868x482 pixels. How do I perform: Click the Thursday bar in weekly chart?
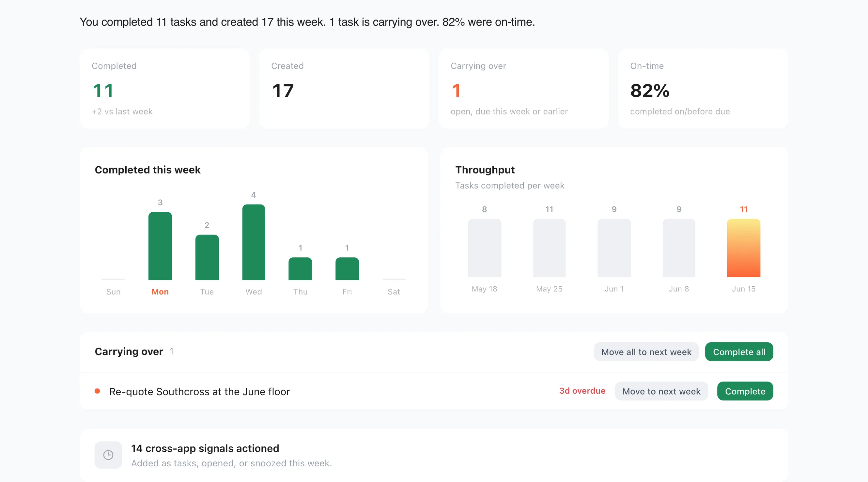click(x=300, y=268)
